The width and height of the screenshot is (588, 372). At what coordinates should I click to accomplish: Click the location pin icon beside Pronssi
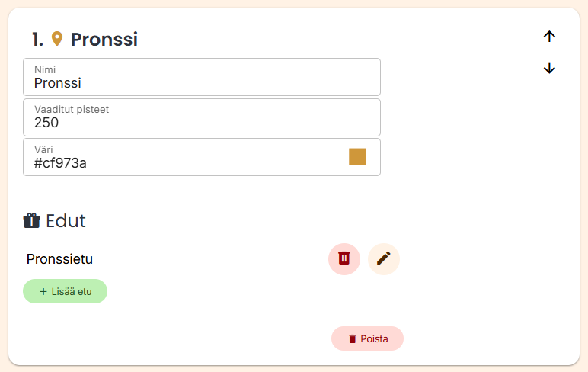point(57,39)
